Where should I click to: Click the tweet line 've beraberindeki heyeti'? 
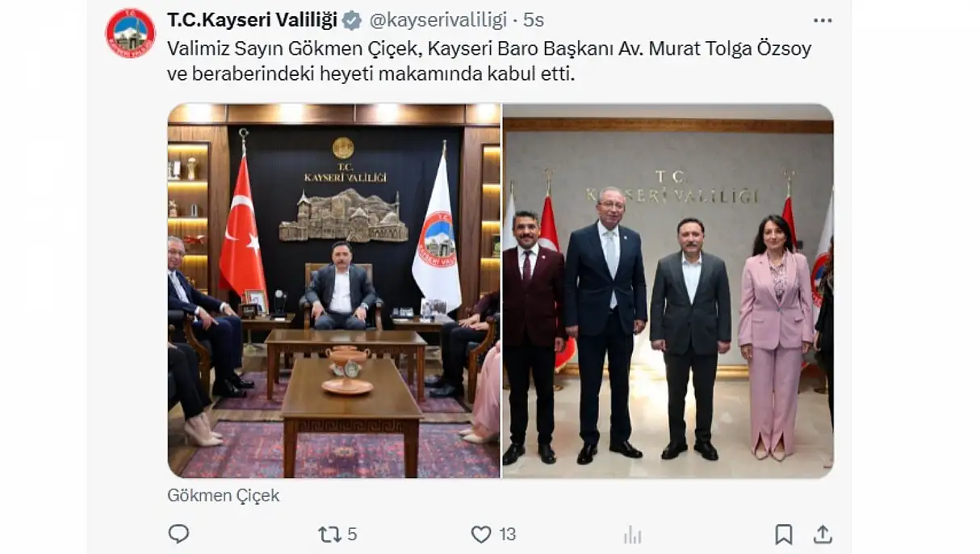pos(371,74)
